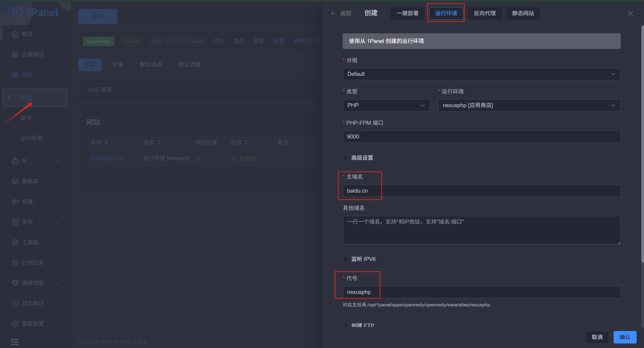Click the 数据库 layers icon in sidebar

[15, 181]
